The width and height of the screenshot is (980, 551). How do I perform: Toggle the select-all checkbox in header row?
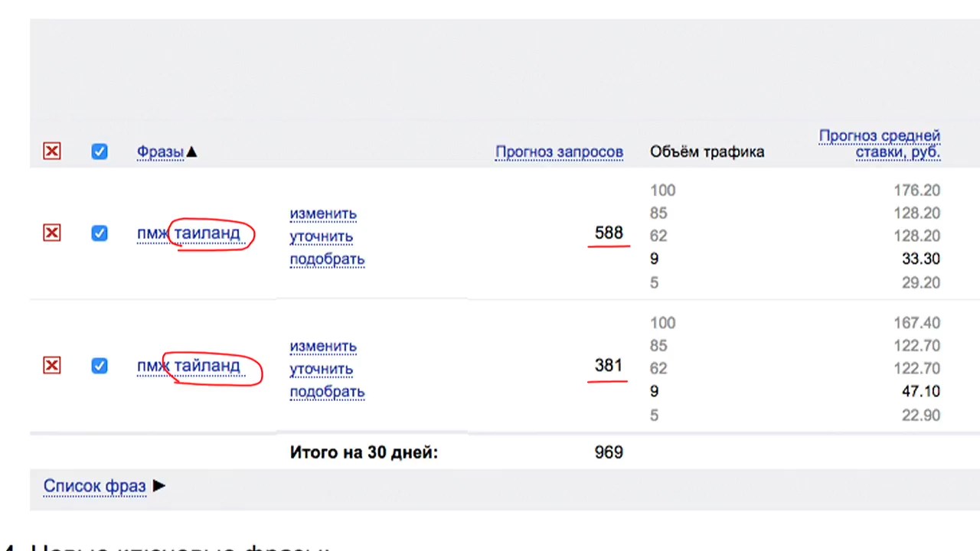pyautogui.click(x=100, y=152)
